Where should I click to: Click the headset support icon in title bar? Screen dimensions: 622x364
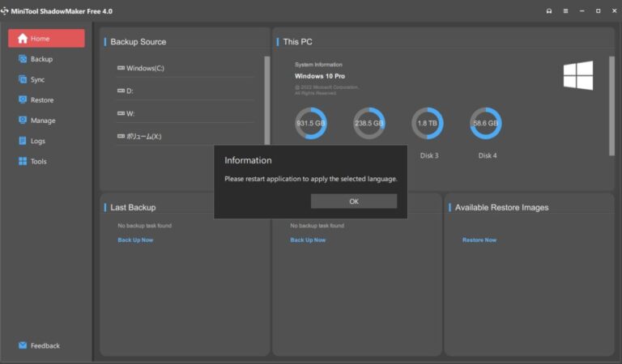tap(550, 11)
